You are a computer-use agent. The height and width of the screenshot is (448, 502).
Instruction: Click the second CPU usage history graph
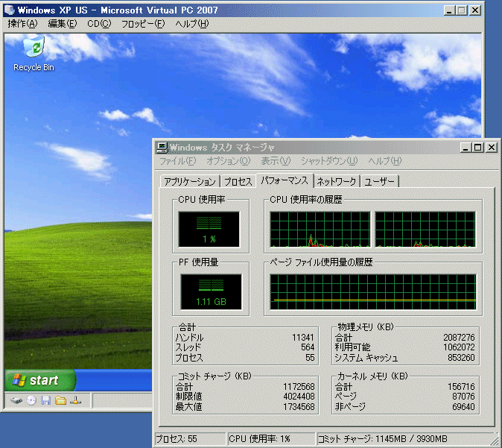pos(425,230)
